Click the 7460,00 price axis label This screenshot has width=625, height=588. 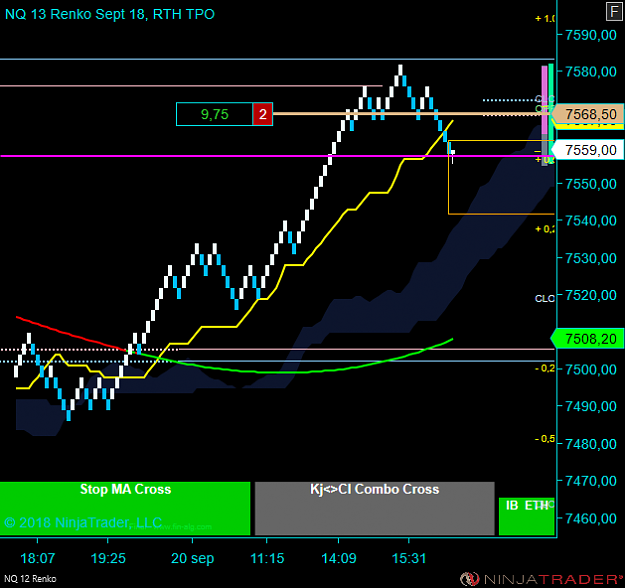[x=591, y=519]
